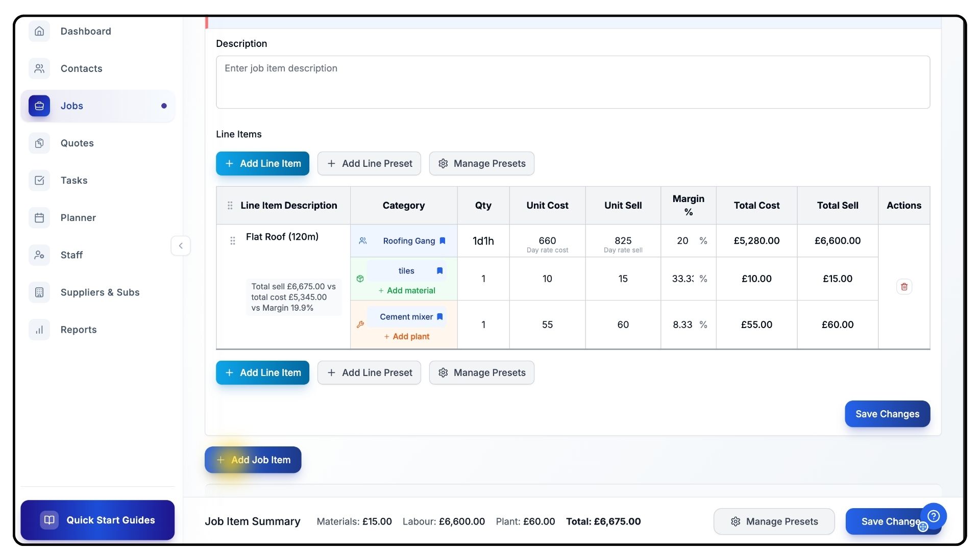Image resolution: width=980 pixels, height=551 pixels.
Task: Click the Planner calendar icon
Action: [39, 218]
